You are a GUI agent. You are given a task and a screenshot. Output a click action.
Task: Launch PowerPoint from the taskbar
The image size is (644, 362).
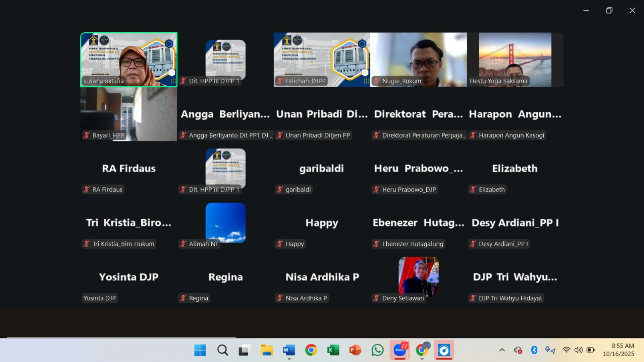click(355, 350)
